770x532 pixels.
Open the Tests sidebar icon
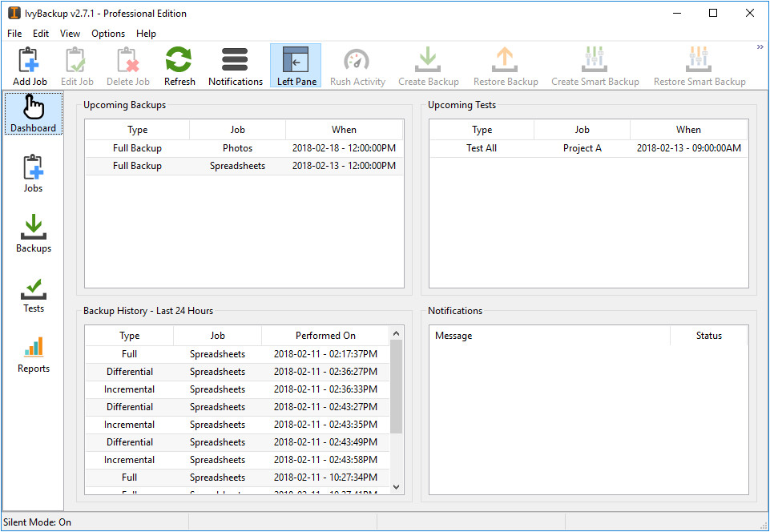pyautogui.click(x=34, y=293)
